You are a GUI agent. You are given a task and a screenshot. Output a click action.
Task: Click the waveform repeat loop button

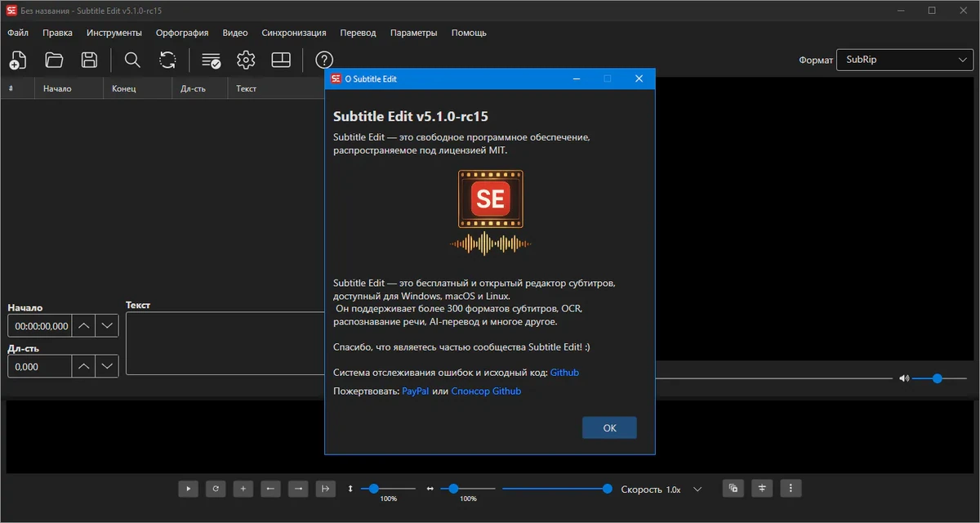pyautogui.click(x=216, y=489)
